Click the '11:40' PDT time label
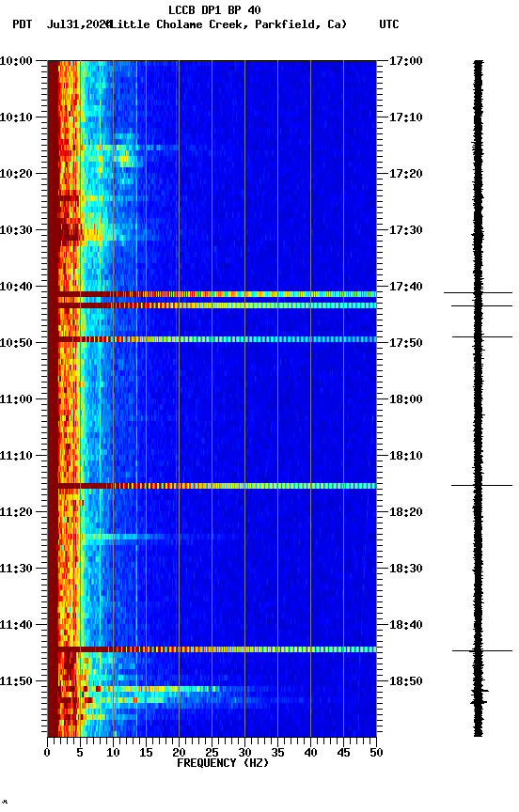The height and width of the screenshot is (812, 519). [16, 625]
